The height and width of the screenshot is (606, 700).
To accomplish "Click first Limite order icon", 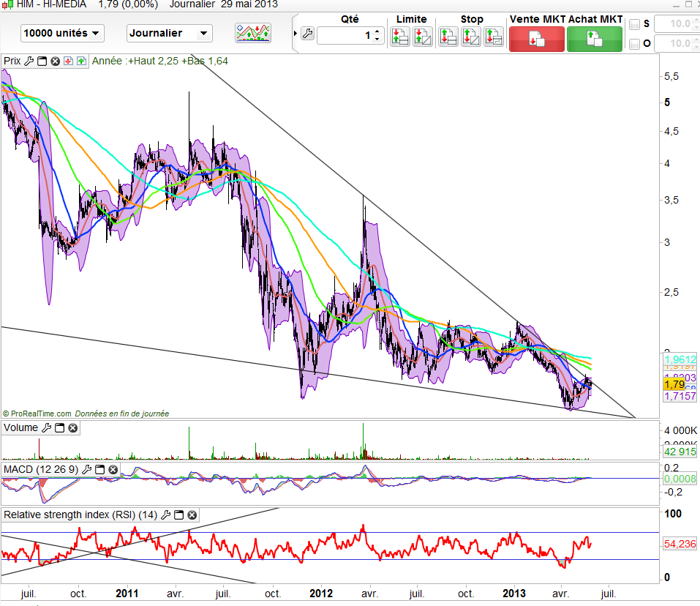I will coord(400,35).
